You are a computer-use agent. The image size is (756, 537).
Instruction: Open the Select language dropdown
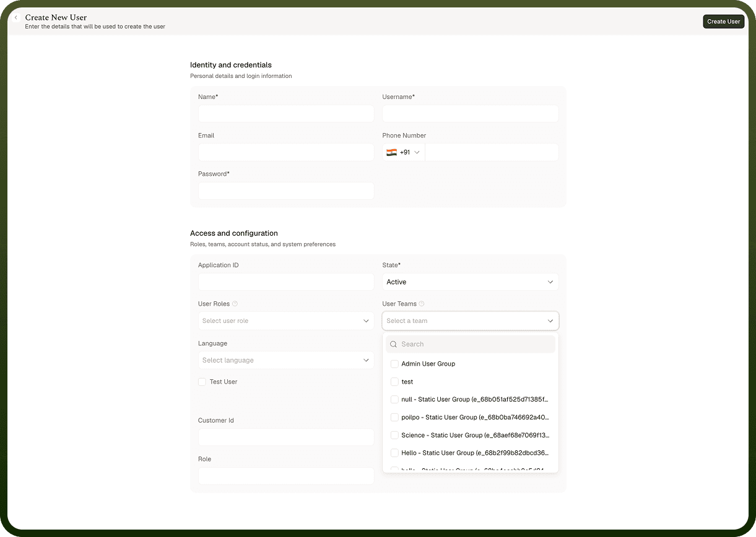coord(286,360)
